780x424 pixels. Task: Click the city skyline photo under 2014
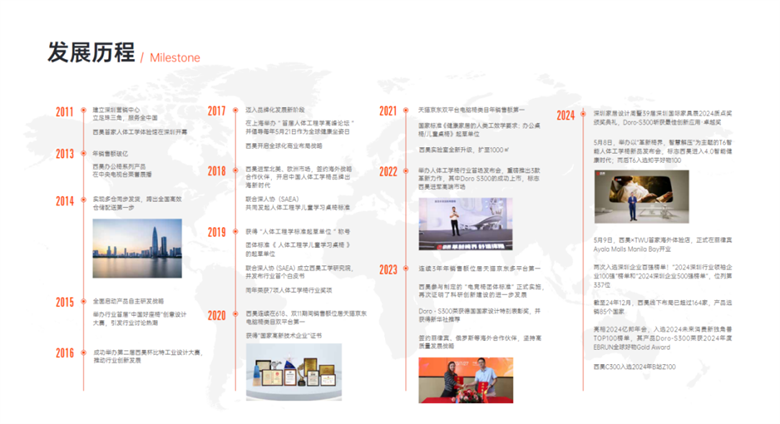(137, 248)
